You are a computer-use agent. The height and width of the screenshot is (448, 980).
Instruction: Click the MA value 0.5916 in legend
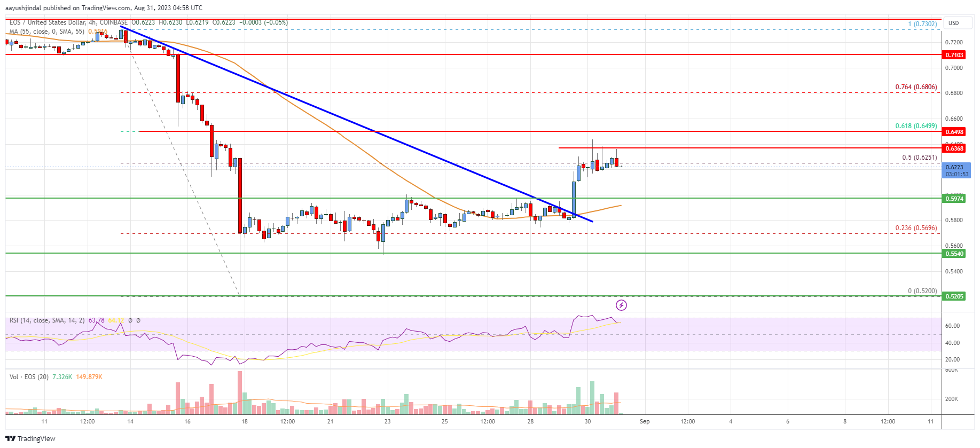[x=98, y=32]
